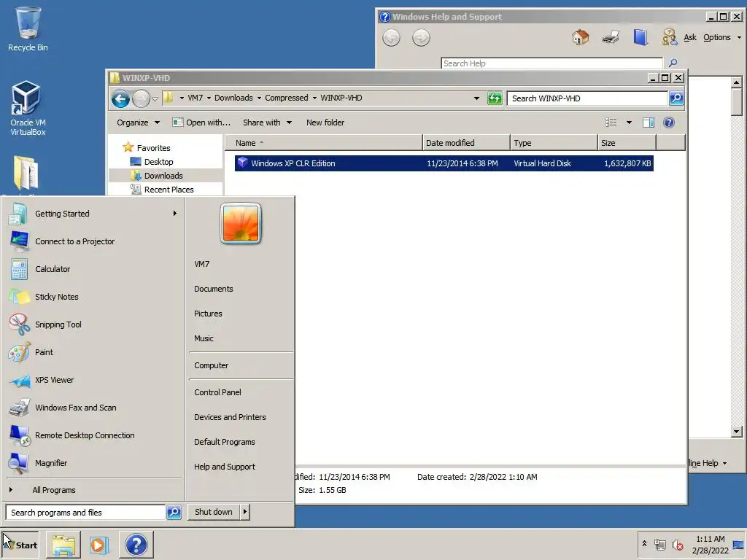This screenshot has width=747, height=560.
Task: Click the Shut down button
Action: [x=214, y=512]
